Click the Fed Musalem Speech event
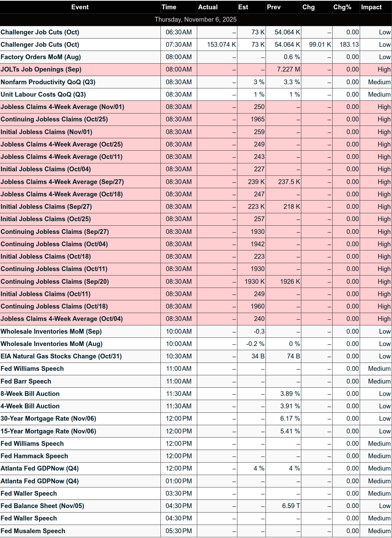This screenshot has height=538, width=392. tap(33, 531)
